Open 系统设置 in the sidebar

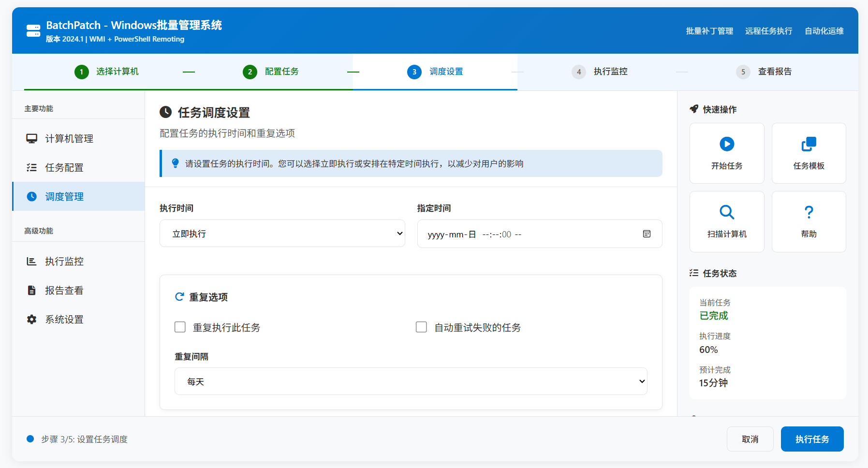pos(78,320)
